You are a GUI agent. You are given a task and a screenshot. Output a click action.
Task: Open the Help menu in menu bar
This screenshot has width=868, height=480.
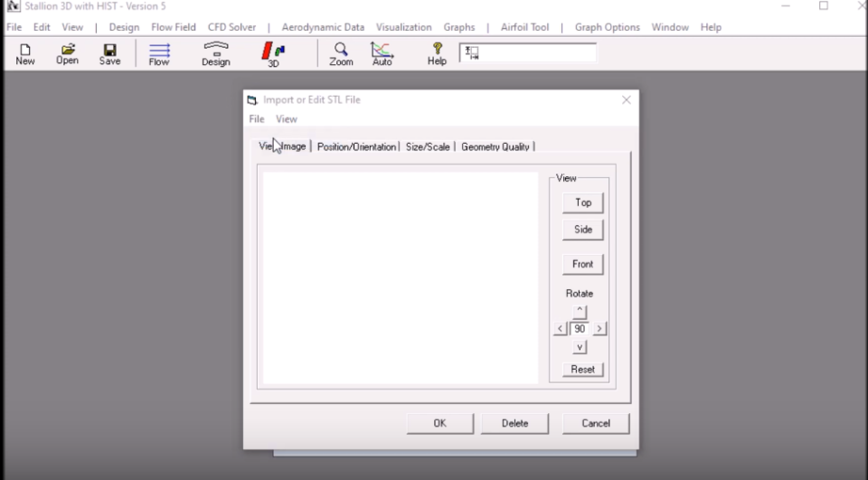click(711, 27)
